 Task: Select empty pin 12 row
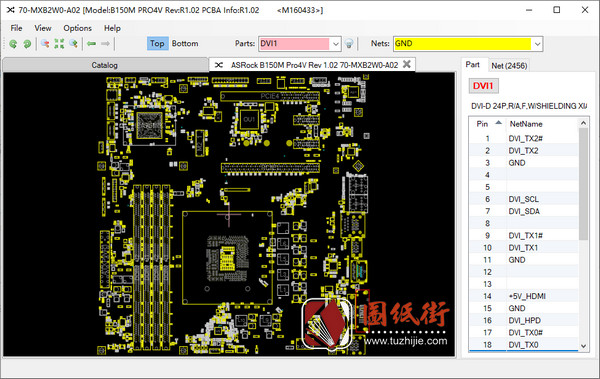pyautogui.click(x=524, y=272)
